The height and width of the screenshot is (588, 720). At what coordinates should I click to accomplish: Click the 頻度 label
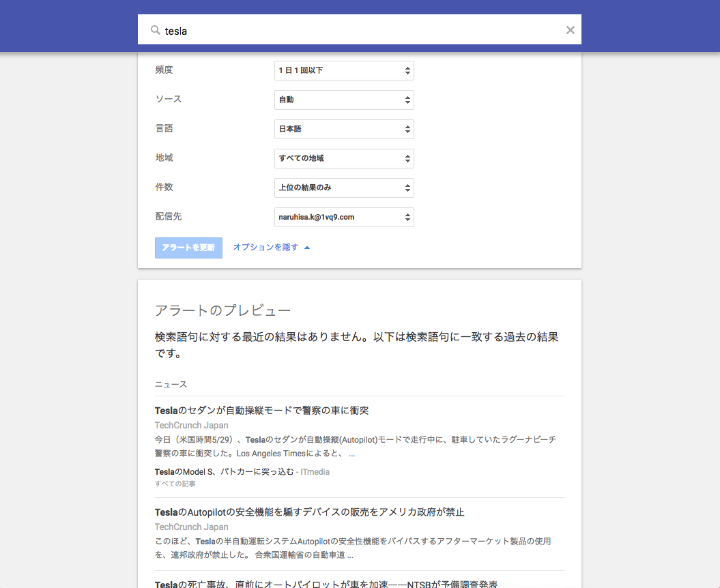[x=164, y=70]
